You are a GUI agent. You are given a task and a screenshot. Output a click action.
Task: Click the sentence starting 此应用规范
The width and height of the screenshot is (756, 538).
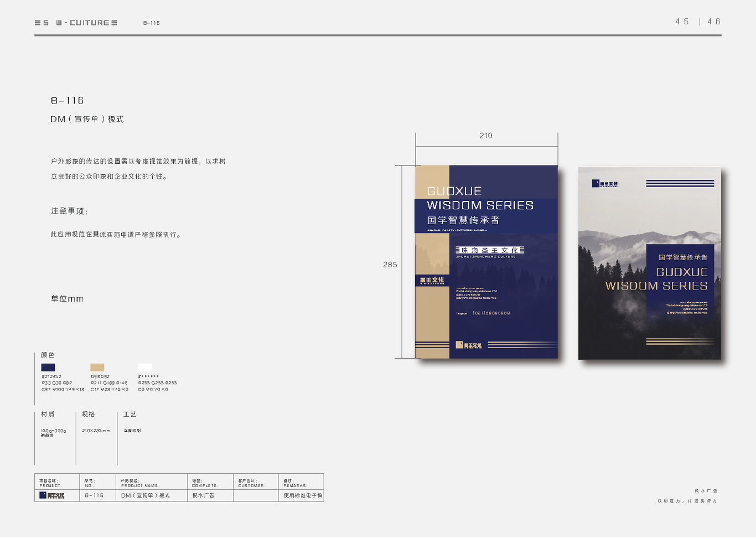coord(116,235)
